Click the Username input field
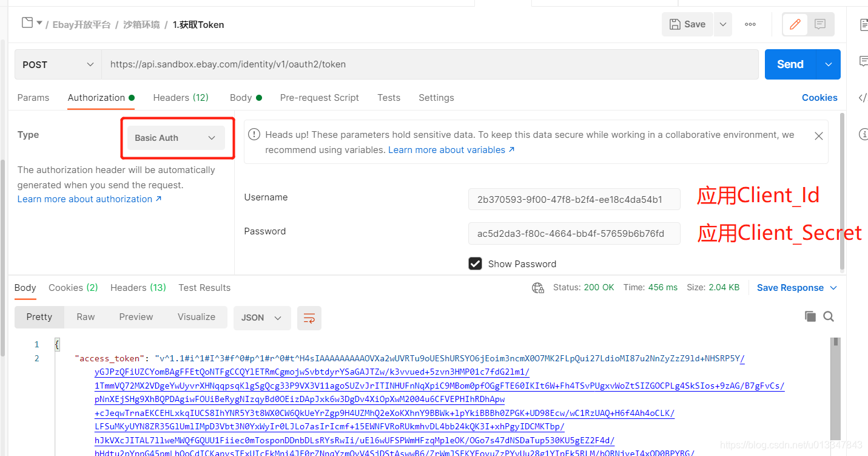 (574, 199)
